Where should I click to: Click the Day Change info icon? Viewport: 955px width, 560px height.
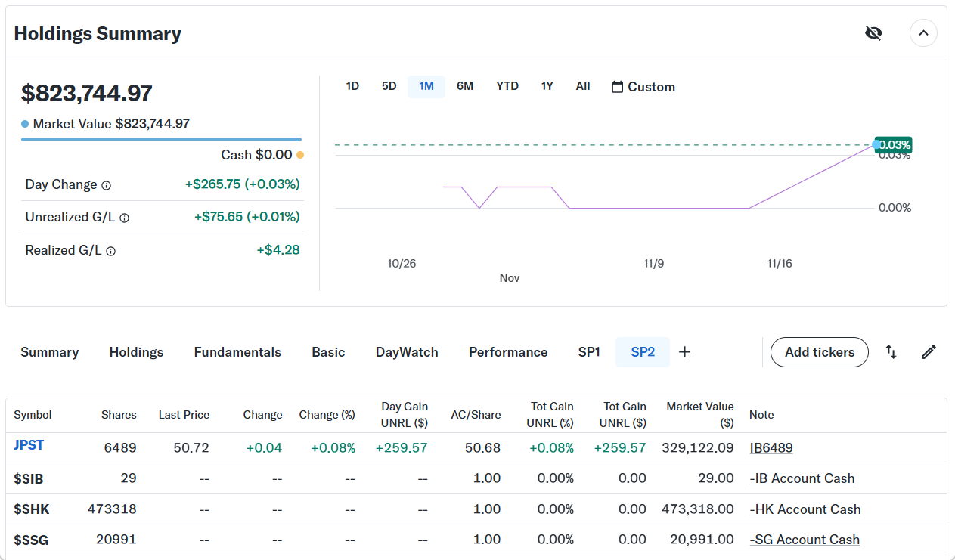point(107,185)
